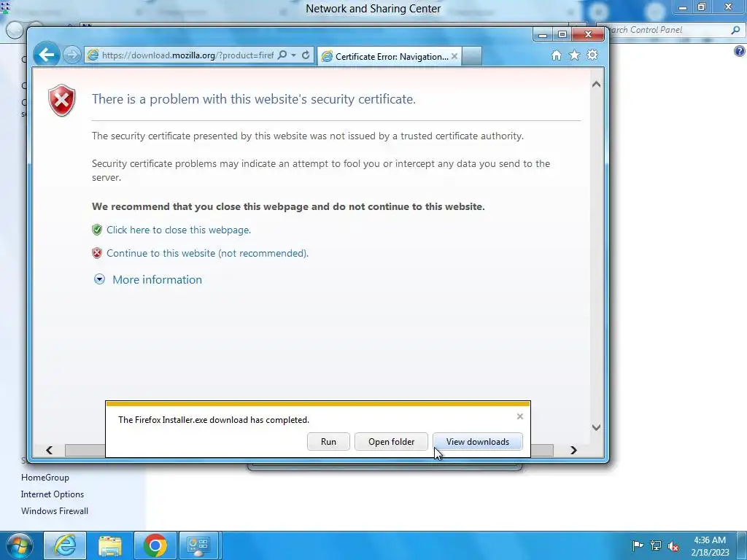This screenshot has height=560, width=747.
Task: Close the Certificate Error tab
Action: point(454,56)
